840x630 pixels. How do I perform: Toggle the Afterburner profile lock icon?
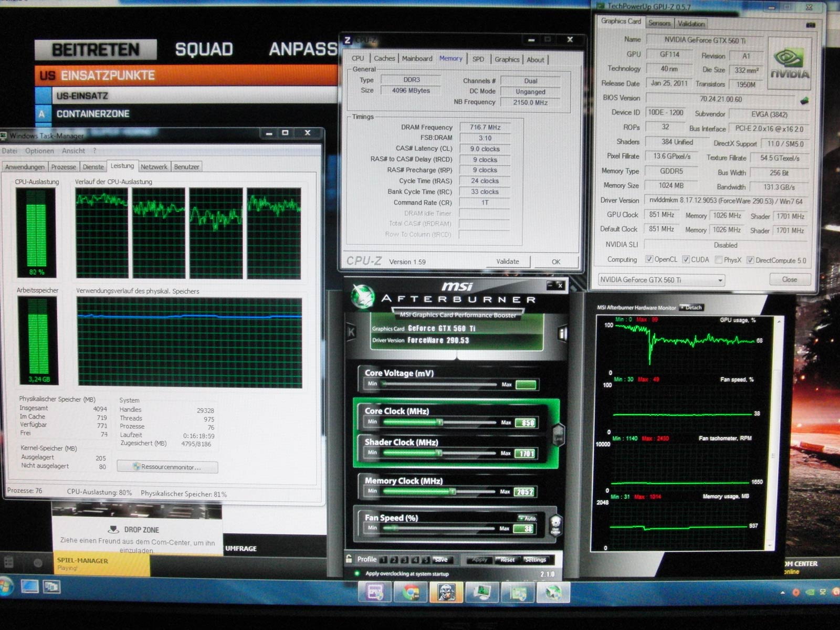point(349,559)
